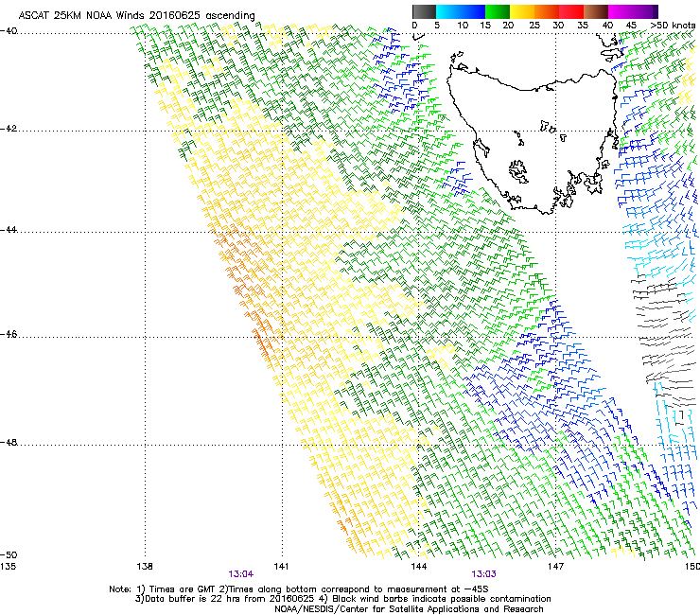700x615 pixels.
Task: Click the orange 25-30 knots legend swatch
Action: tap(547, 11)
